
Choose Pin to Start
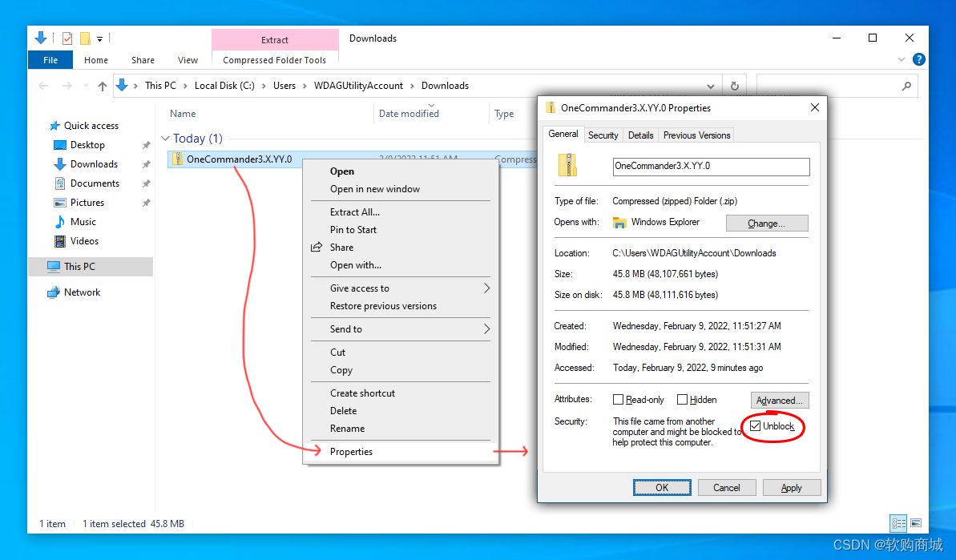click(x=353, y=230)
